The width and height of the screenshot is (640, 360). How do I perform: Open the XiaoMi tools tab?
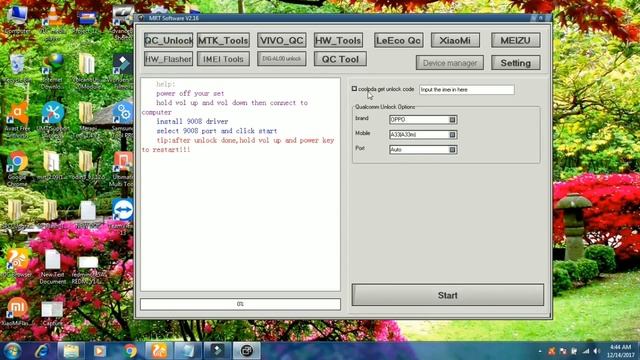click(455, 40)
